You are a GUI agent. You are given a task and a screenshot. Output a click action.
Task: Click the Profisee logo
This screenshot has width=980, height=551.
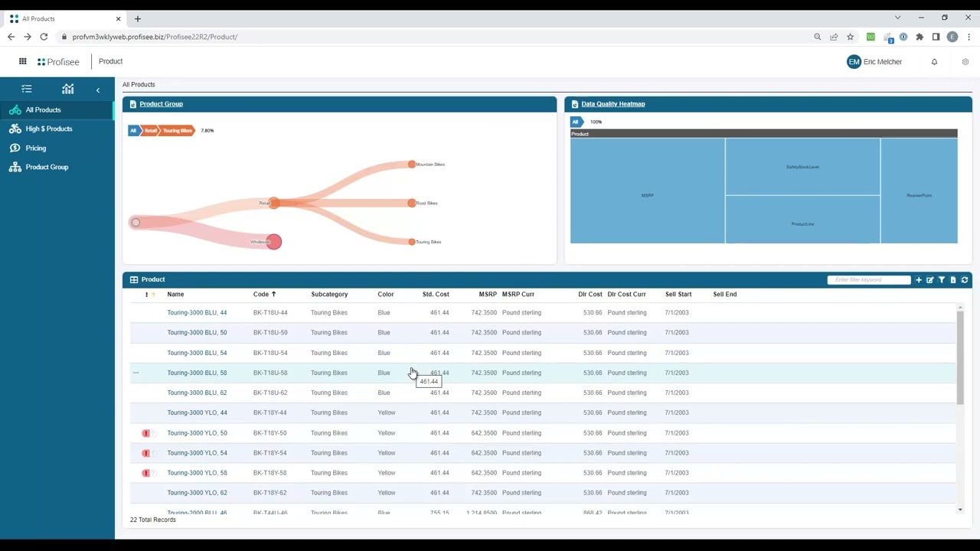click(58, 62)
